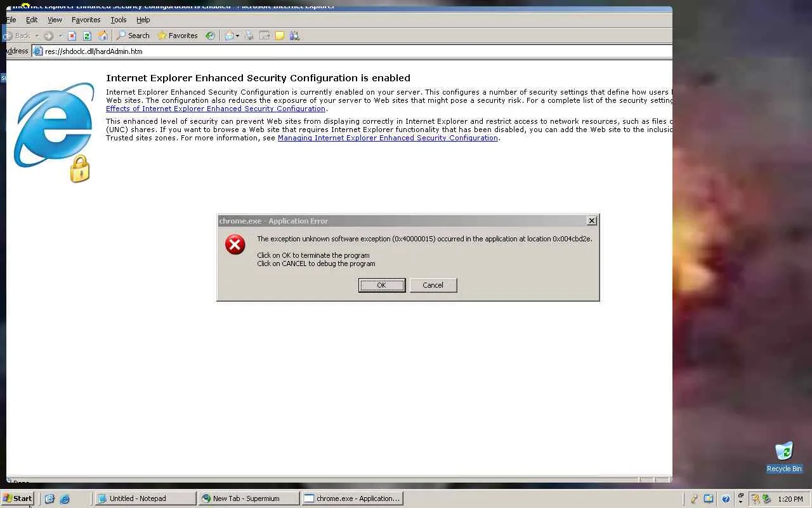Click Cancel to debug the program
The width and height of the screenshot is (812, 508).
(433, 285)
